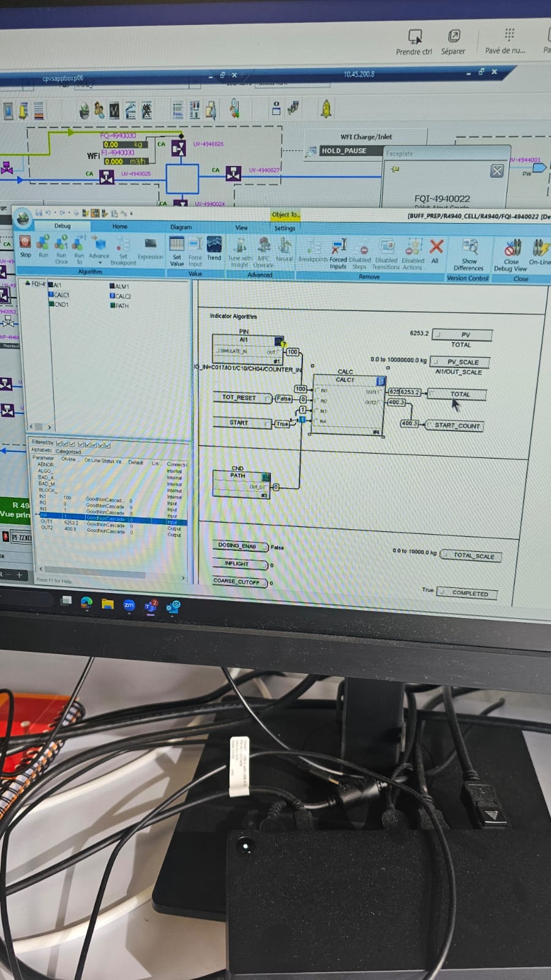Viewport: 551px width, 980px height.
Task: Click the Close Debug View icon
Action: coord(511,249)
